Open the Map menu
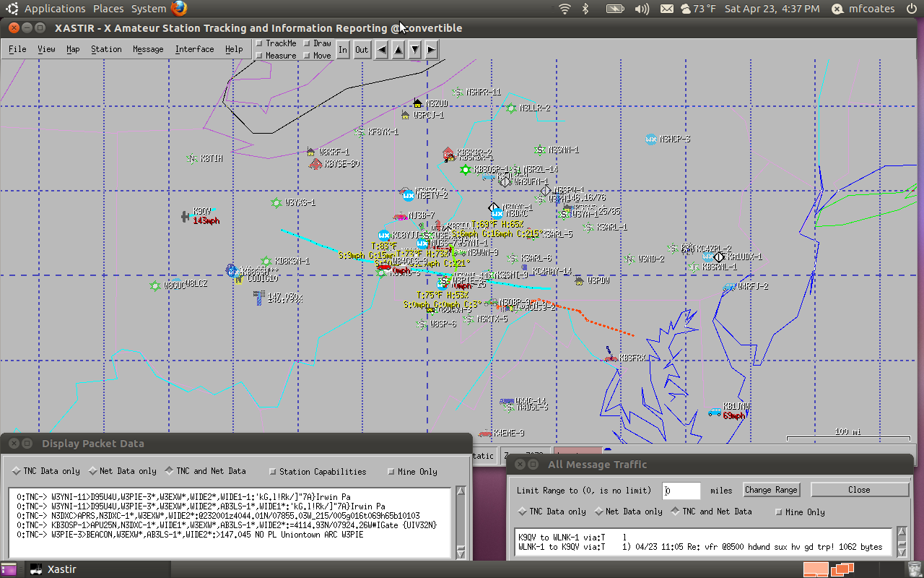924x578 pixels. point(74,49)
